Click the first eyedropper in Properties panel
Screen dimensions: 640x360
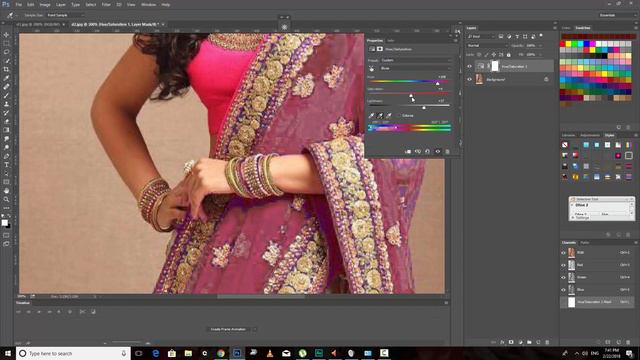point(371,116)
